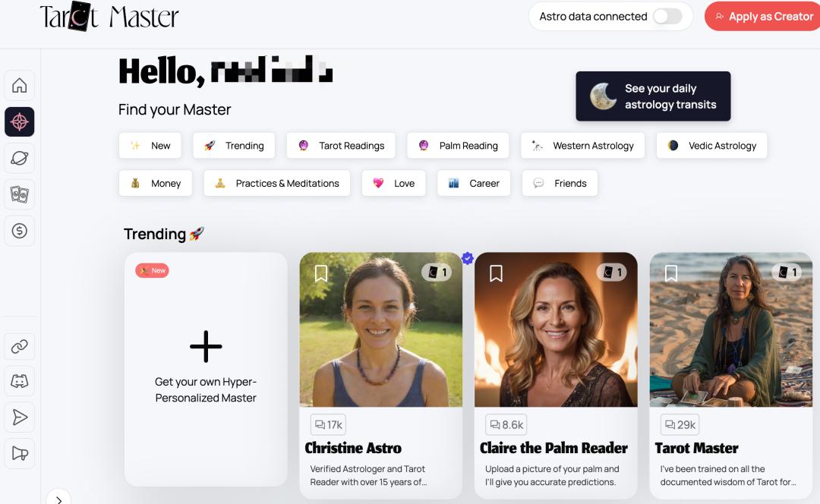Click the paper plane send icon
The width and height of the screenshot is (820, 504).
19,417
